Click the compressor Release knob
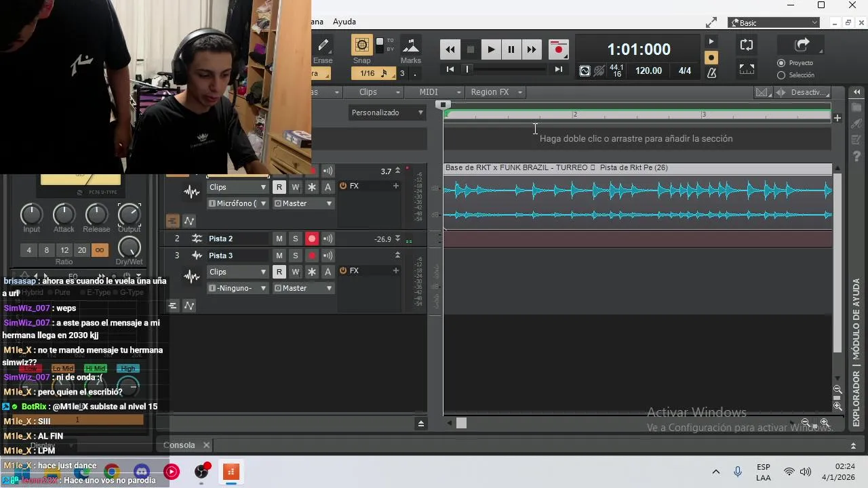 (x=96, y=214)
